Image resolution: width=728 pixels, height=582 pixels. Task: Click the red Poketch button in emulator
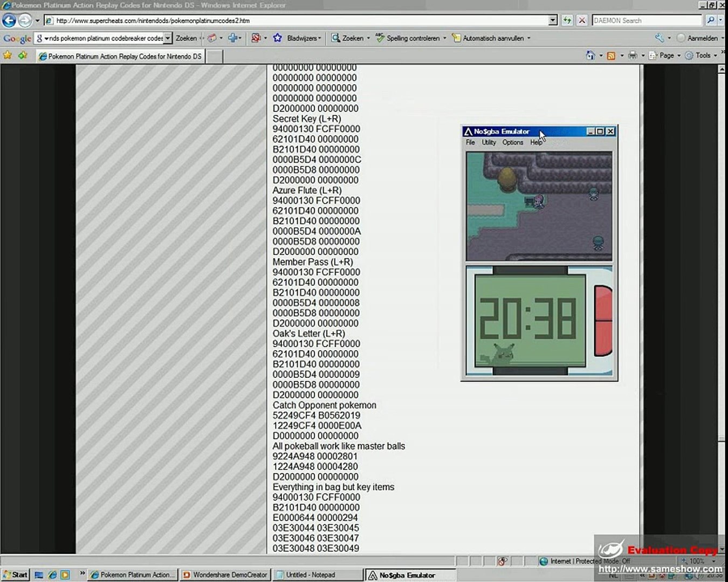[x=603, y=321]
